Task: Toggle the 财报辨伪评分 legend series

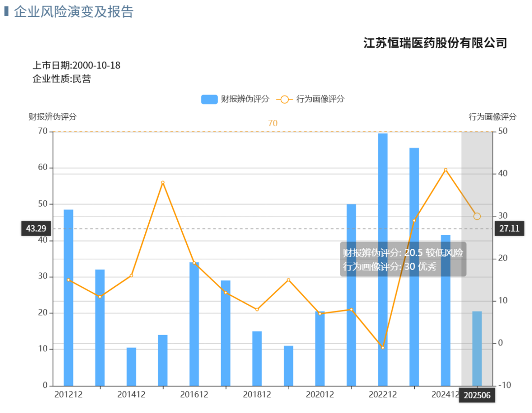Action: [x=235, y=99]
